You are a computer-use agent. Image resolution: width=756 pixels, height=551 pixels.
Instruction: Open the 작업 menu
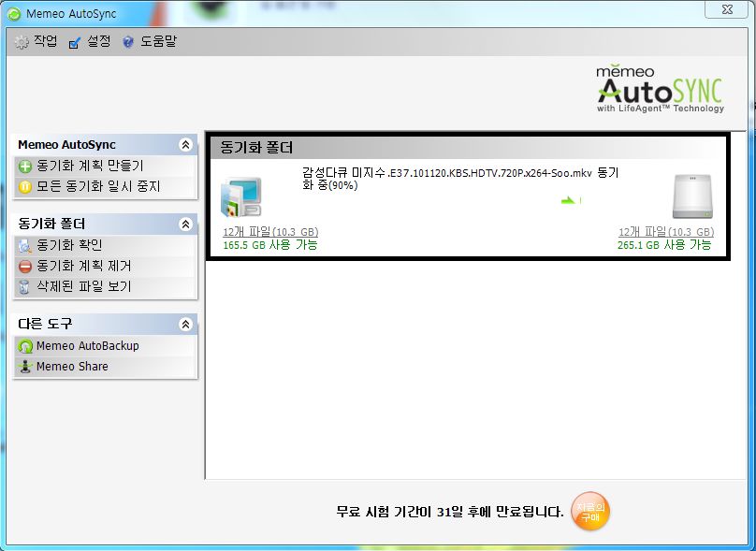tap(45, 41)
